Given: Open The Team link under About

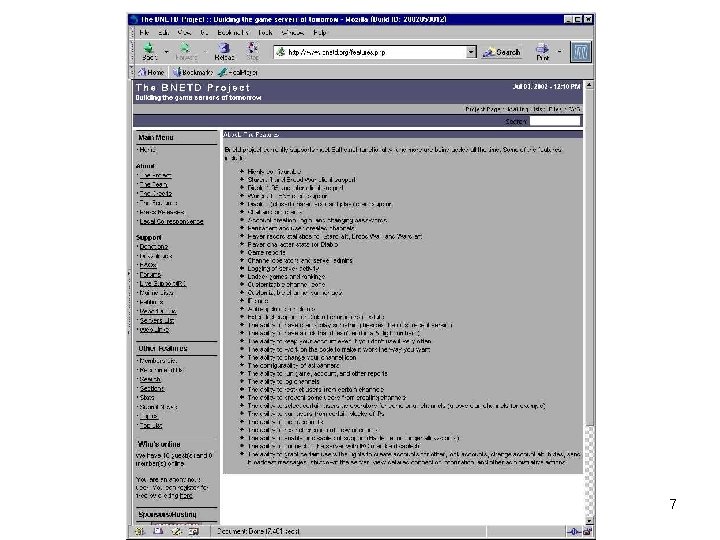Looking at the screenshot, I should [153, 185].
